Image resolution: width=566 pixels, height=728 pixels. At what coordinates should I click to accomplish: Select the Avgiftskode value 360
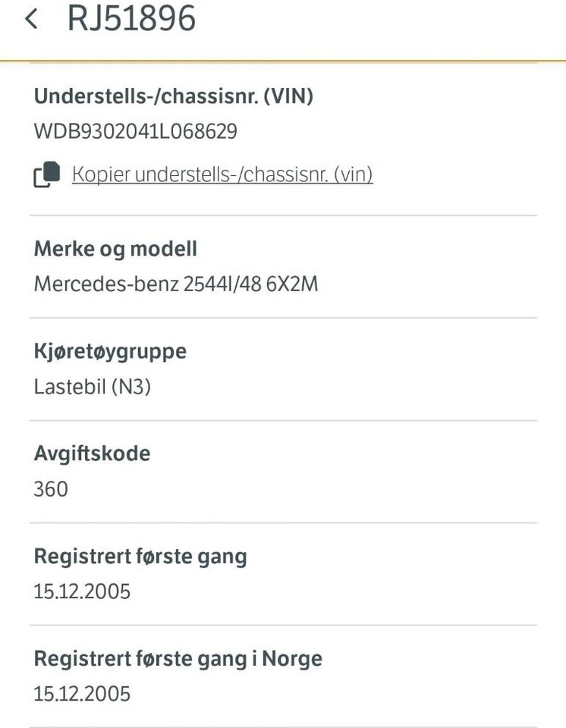click(x=51, y=489)
